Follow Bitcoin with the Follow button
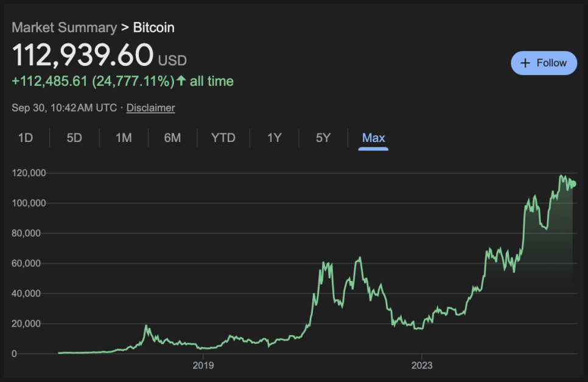Image resolution: width=588 pixels, height=382 pixels. tap(544, 63)
